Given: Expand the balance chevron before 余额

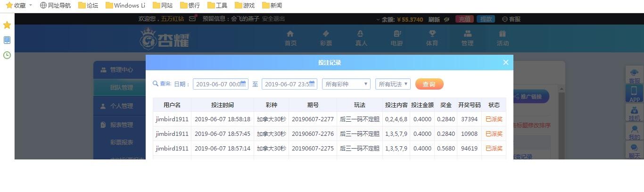Looking at the screenshot, I should (378, 20).
